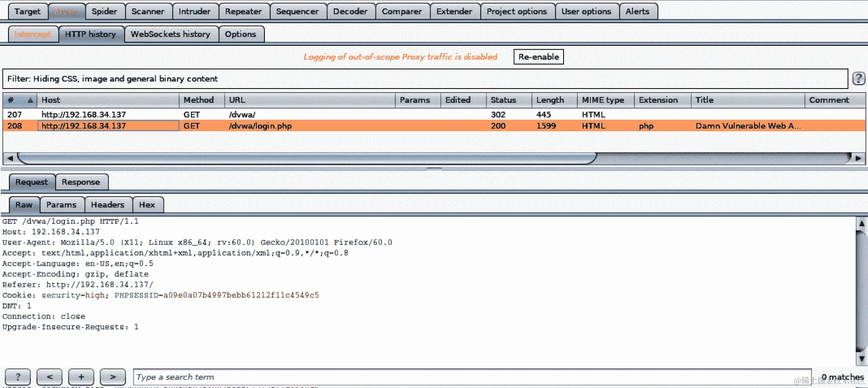Sort by the # column arrow
This screenshot has width=868, height=388.
(30, 100)
